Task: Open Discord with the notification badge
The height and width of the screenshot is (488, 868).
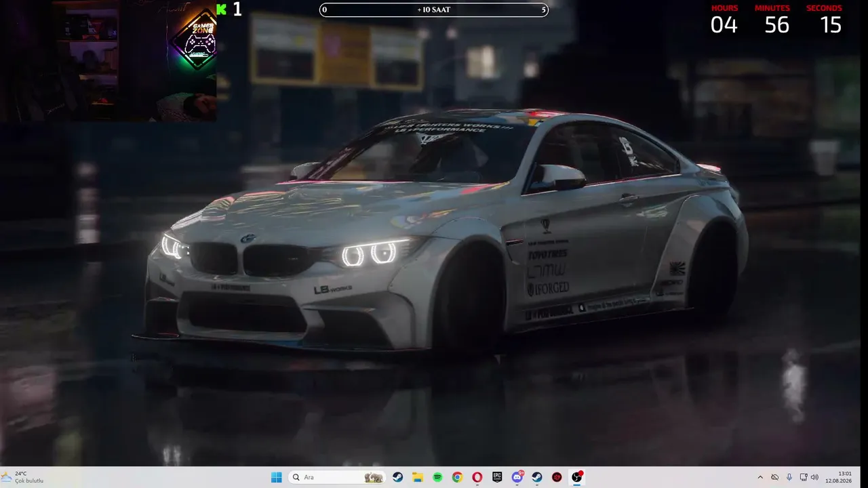Action: pos(517,477)
